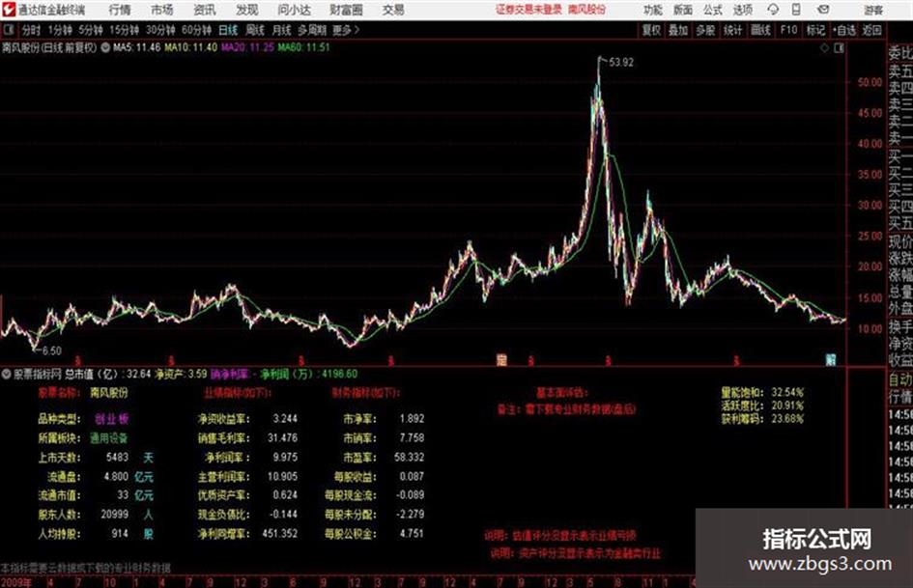Click the 游客 guest account label
913x588 pixels.
(873, 10)
